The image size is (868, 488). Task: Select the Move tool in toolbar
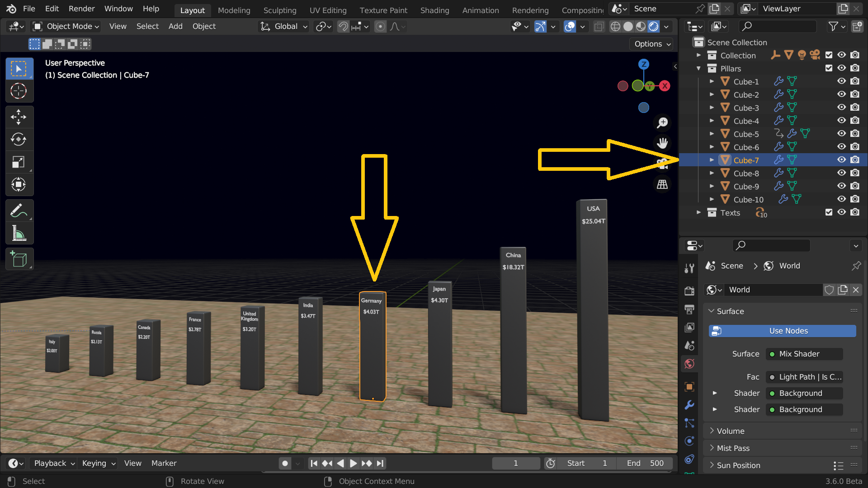(x=19, y=117)
